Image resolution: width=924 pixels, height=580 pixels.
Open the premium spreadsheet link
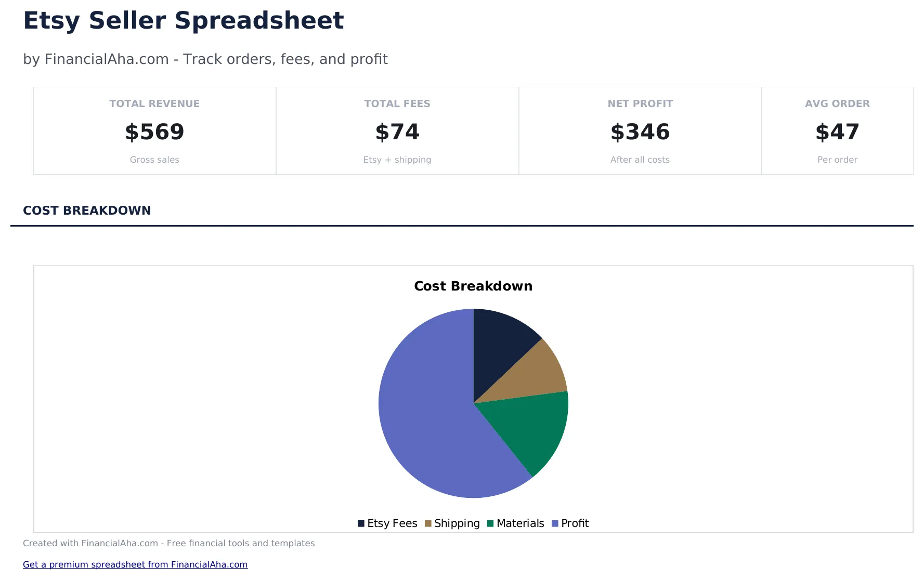click(135, 564)
